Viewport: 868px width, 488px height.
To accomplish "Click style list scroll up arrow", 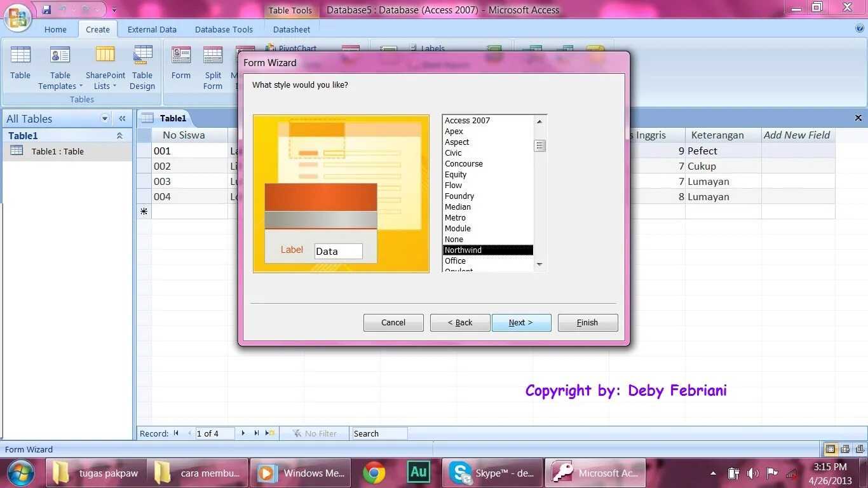I will 539,121.
